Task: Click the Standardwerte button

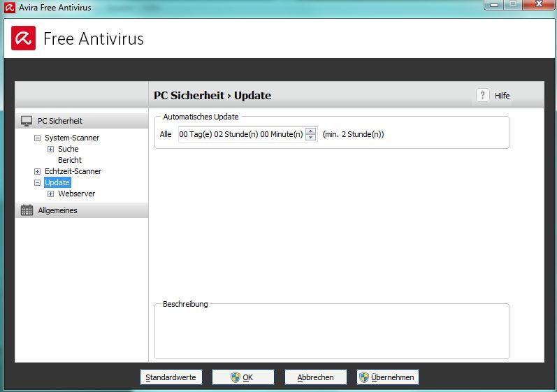Action: pyautogui.click(x=171, y=377)
